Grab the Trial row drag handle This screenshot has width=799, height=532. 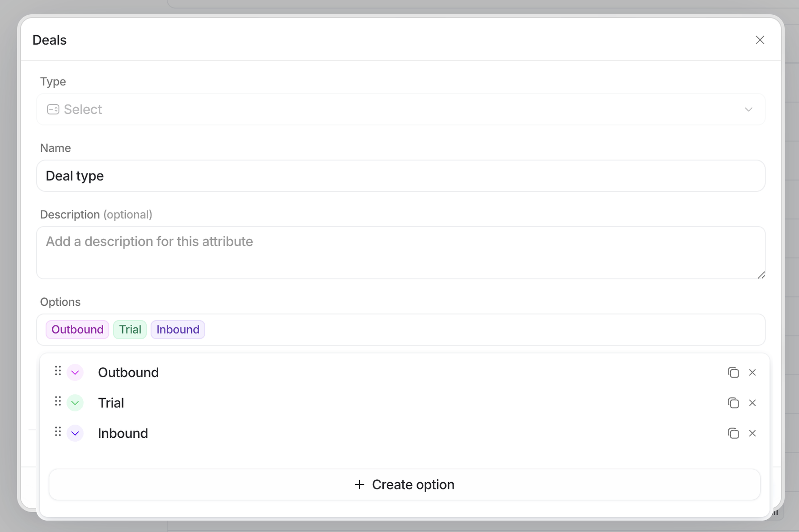pos(58,401)
